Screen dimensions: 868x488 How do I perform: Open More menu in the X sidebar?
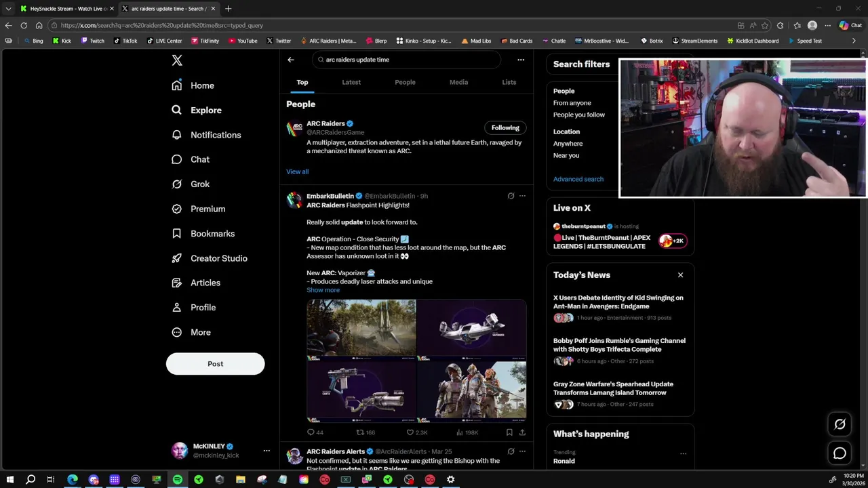click(x=191, y=332)
